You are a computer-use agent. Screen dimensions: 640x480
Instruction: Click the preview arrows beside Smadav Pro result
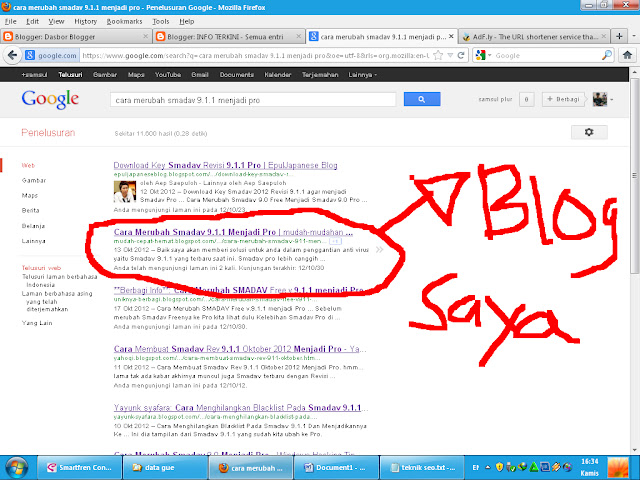tap(380, 249)
